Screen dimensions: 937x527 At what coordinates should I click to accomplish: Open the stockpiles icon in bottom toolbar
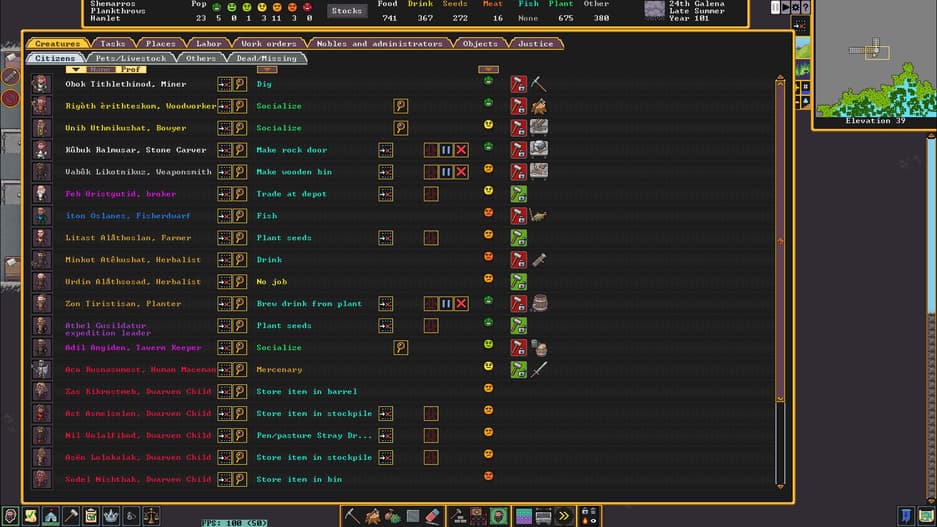[x=478, y=516]
